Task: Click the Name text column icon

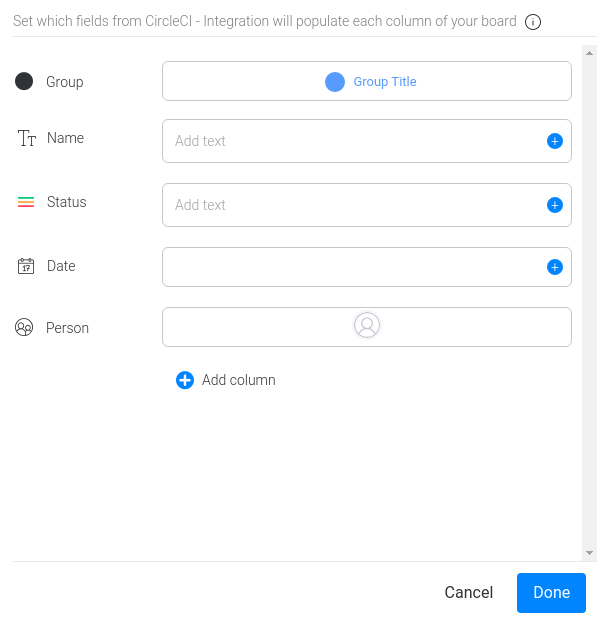Action: [x=26, y=138]
